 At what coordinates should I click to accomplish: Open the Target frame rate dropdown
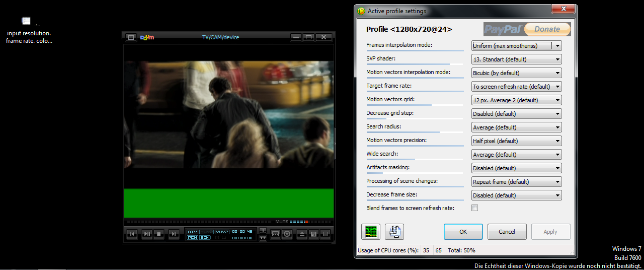coord(516,87)
